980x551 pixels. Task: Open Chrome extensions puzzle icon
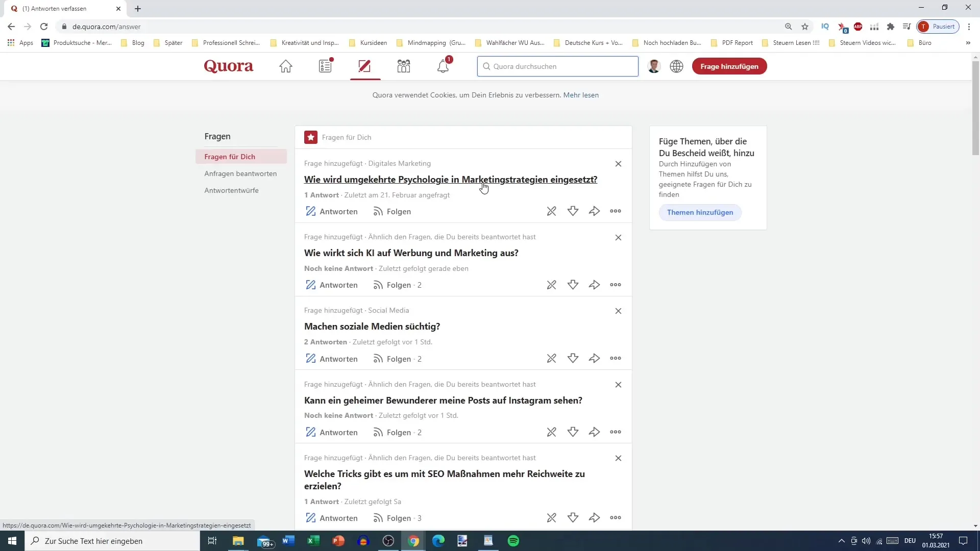(891, 27)
